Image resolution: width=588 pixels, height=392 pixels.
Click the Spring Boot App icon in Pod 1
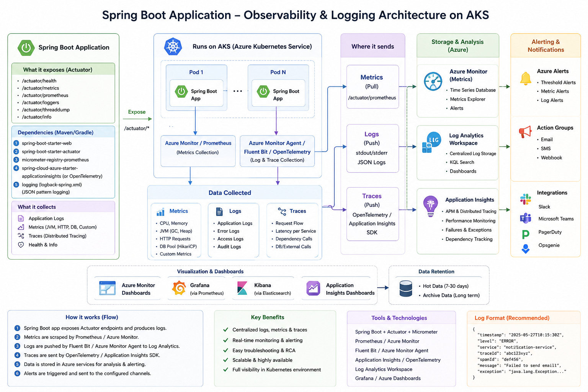point(181,91)
